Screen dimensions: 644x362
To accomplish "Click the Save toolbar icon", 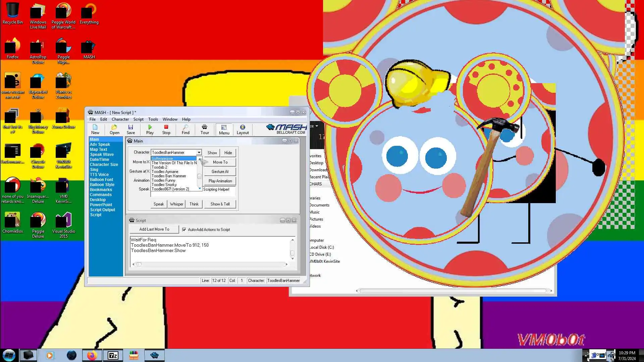I will (x=131, y=129).
